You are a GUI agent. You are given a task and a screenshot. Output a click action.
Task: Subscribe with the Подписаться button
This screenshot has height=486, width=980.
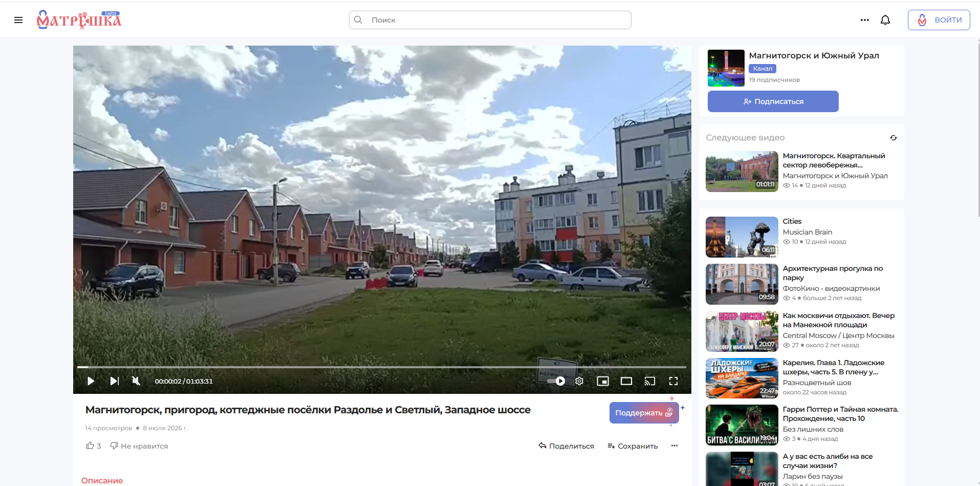[773, 101]
